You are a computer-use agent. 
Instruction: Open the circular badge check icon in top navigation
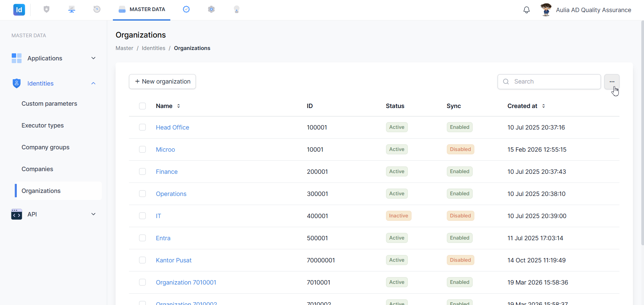pyautogui.click(x=186, y=9)
